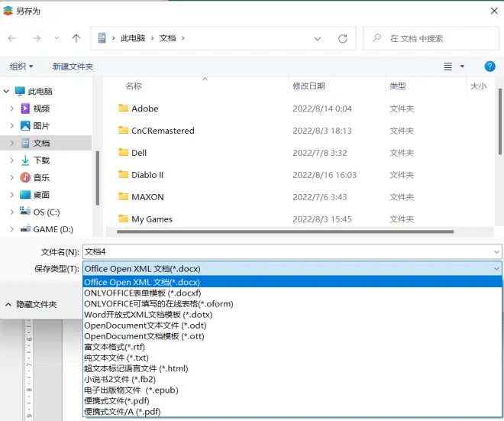Go up one folder level

click(x=76, y=38)
